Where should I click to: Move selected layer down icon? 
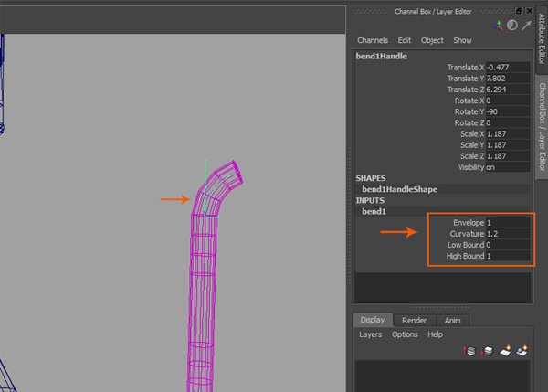pos(487,351)
